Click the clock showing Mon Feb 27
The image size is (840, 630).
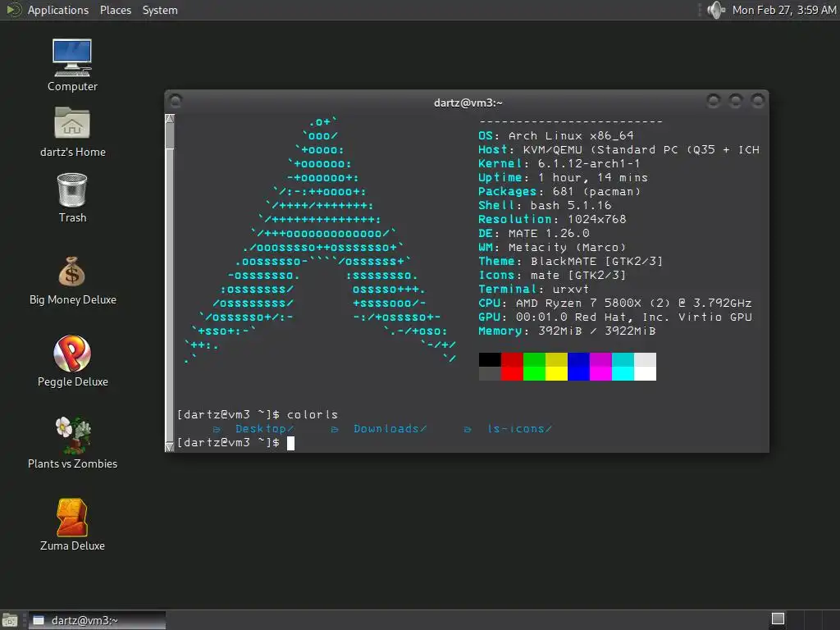[783, 10]
